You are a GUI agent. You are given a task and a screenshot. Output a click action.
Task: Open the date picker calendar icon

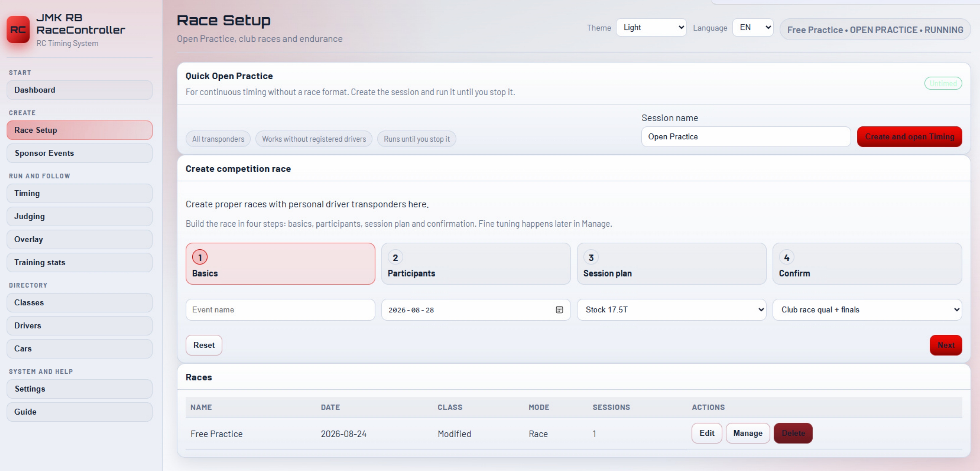559,310
